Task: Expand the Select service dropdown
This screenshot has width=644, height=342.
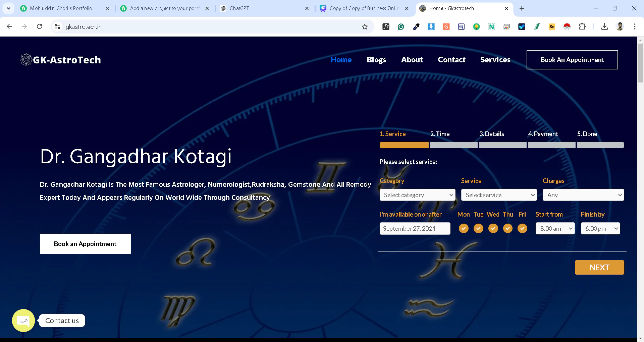Action: click(499, 195)
